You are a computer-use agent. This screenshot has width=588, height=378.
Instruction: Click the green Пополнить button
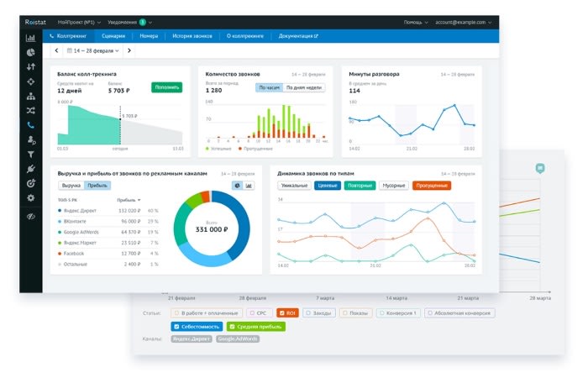166,87
